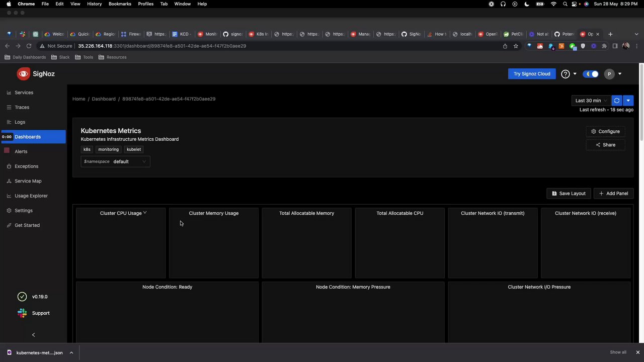
Task: Open the Chrome Bookmarks menu
Action: [120, 4]
